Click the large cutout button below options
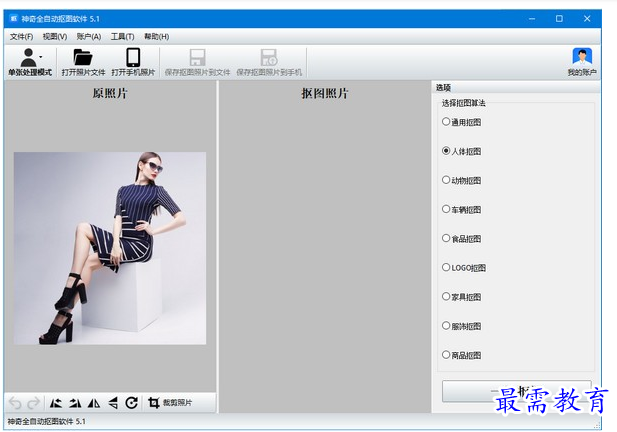Image resolution: width=617 pixels, height=432 pixels. point(516,391)
